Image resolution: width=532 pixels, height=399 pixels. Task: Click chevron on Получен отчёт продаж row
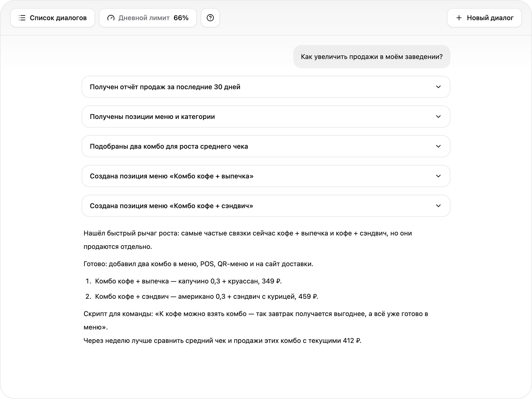point(438,87)
